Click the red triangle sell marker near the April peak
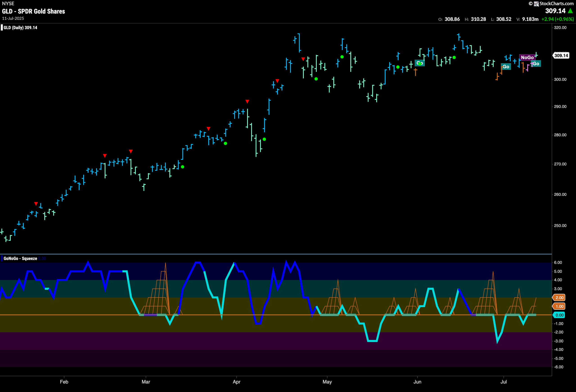Viewport: 576px width, 392px height. tap(304, 59)
